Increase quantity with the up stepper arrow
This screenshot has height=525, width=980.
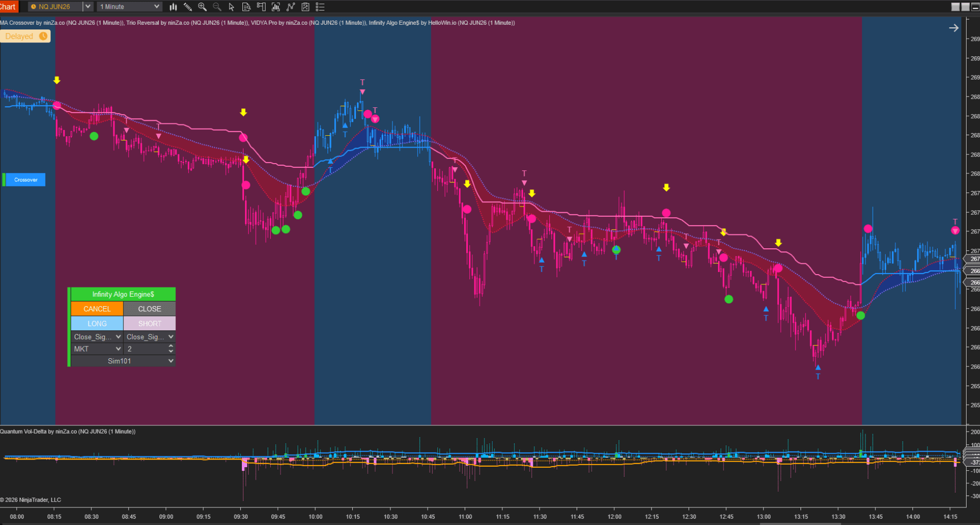[x=171, y=346]
